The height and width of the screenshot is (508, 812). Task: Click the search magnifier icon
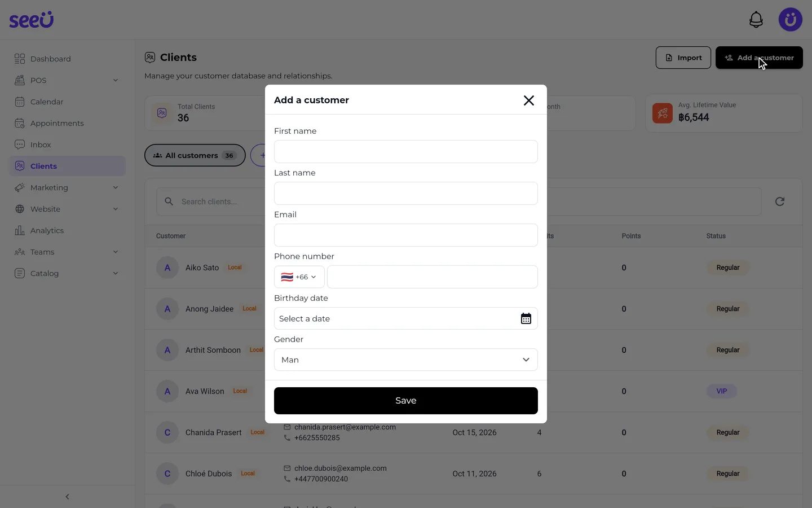[x=169, y=202]
